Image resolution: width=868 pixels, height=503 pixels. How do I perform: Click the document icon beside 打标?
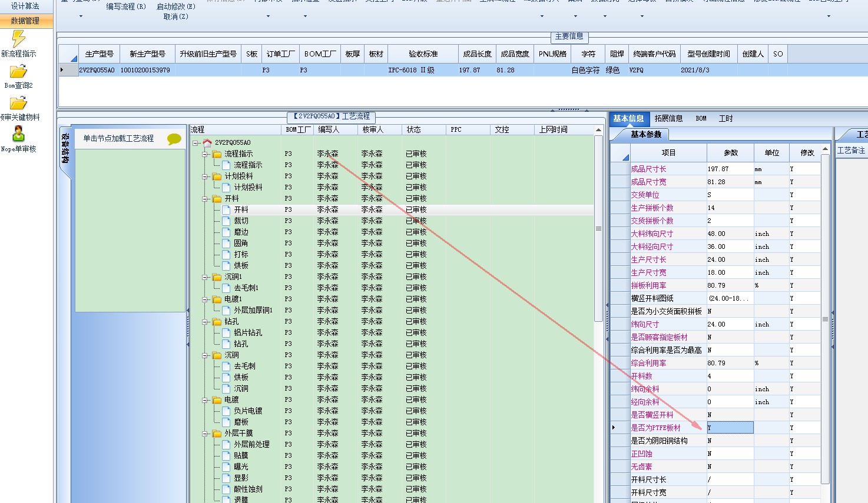pyautogui.click(x=226, y=254)
